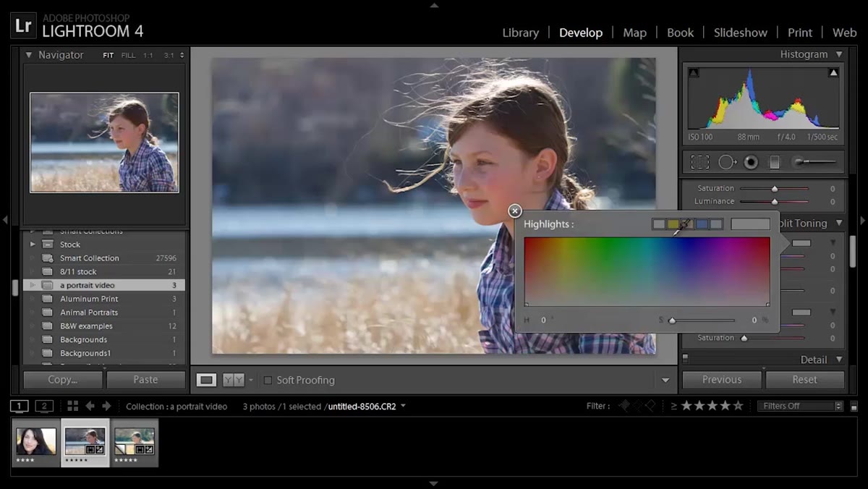Screen dimensions: 868x489
Task: Open filmstrip file name untitled-8506.CR2 dropdown
Action: (403, 406)
